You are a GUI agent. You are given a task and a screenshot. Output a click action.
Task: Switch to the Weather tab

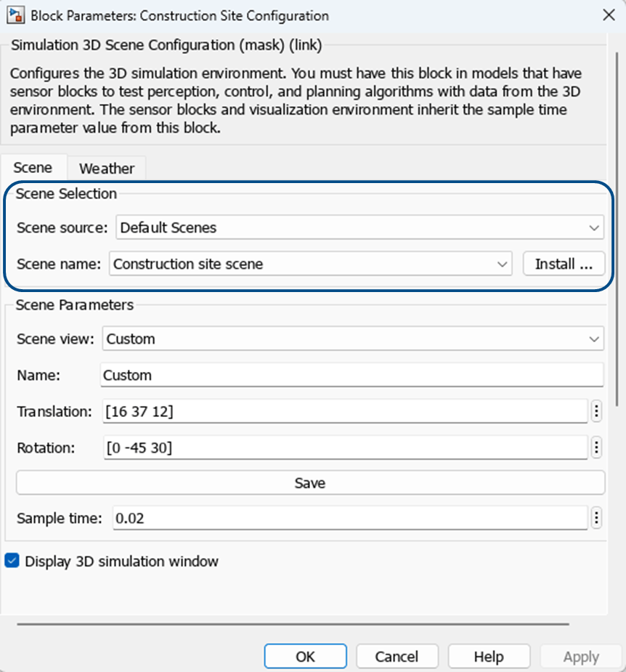106,169
